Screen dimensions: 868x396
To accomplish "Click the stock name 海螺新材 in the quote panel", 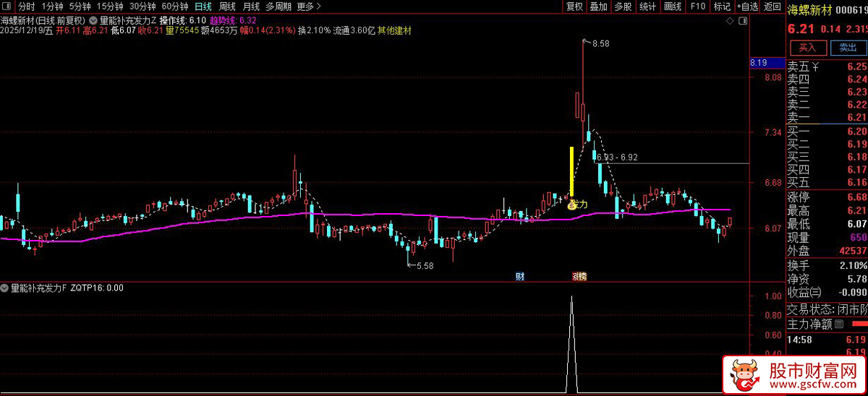I will click(x=809, y=9).
